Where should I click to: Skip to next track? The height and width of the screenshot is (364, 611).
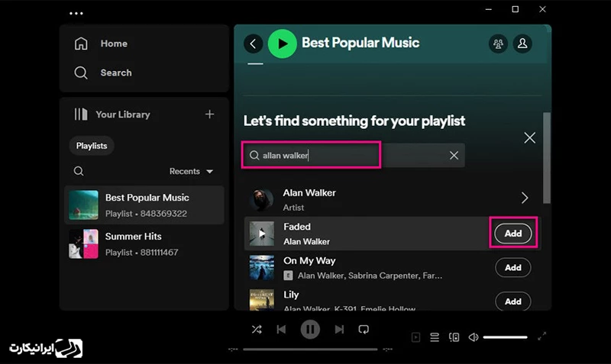[339, 330]
